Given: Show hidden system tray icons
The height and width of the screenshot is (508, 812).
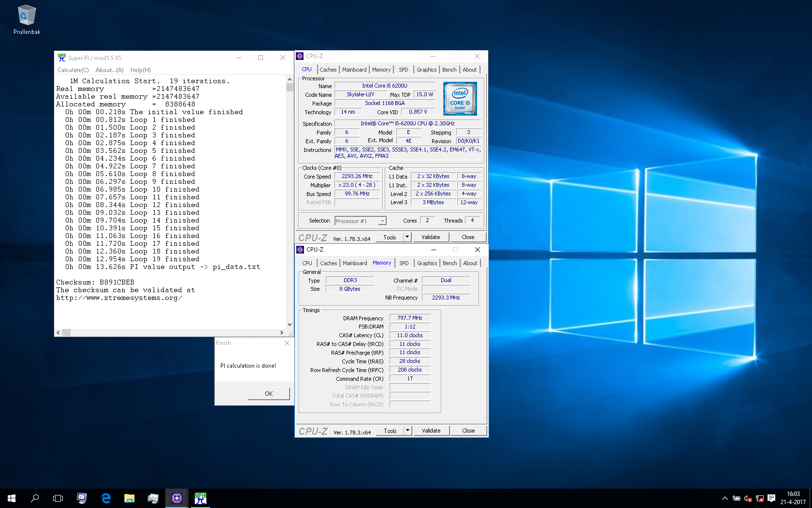Looking at the screenshot, I should (725, 498).
